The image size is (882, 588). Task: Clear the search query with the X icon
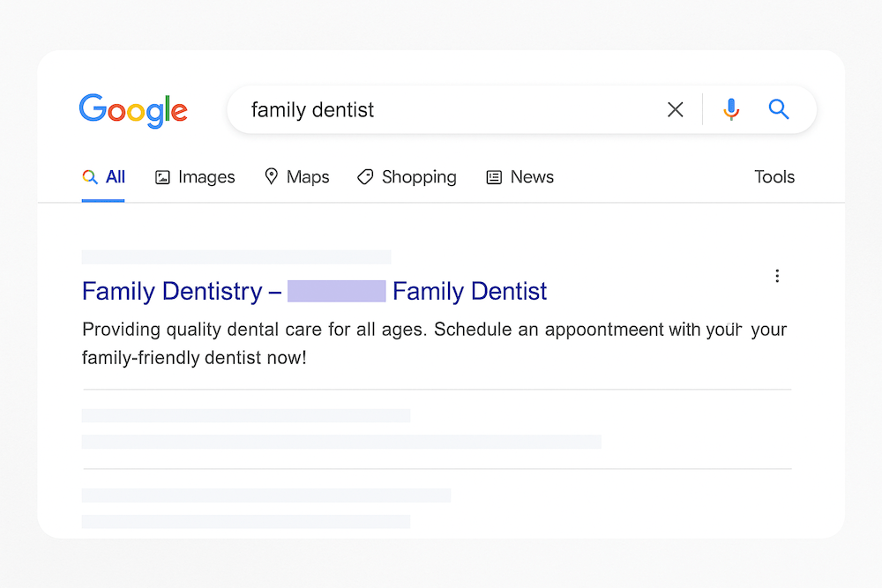[675, 109]
